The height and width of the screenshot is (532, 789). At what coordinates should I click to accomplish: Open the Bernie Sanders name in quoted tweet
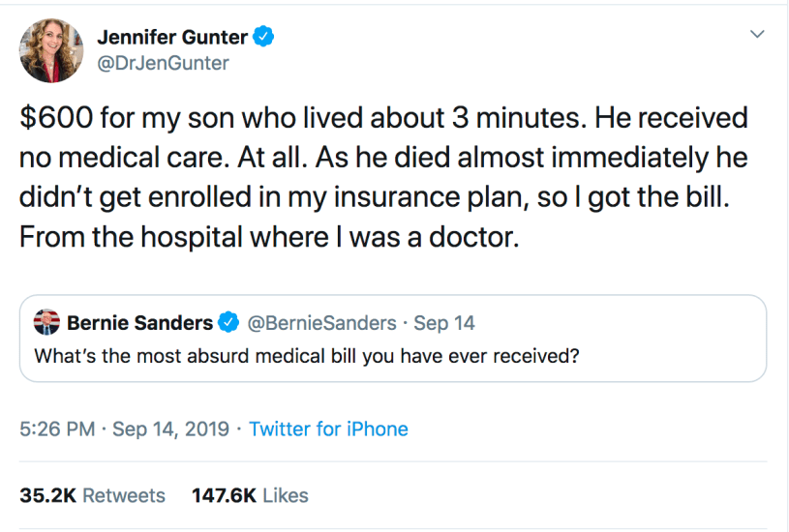click(x=139, y=322)
